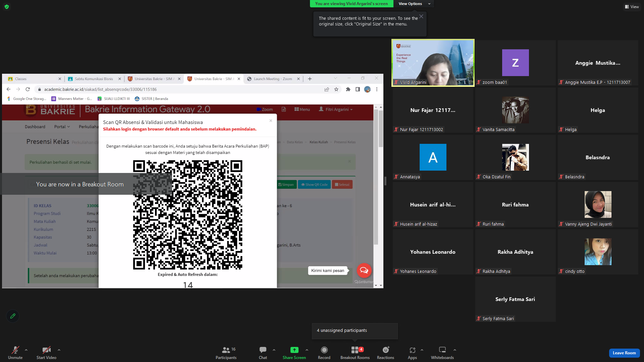Close the Classes browser tab
644x362 pixels.
(60, 79)
